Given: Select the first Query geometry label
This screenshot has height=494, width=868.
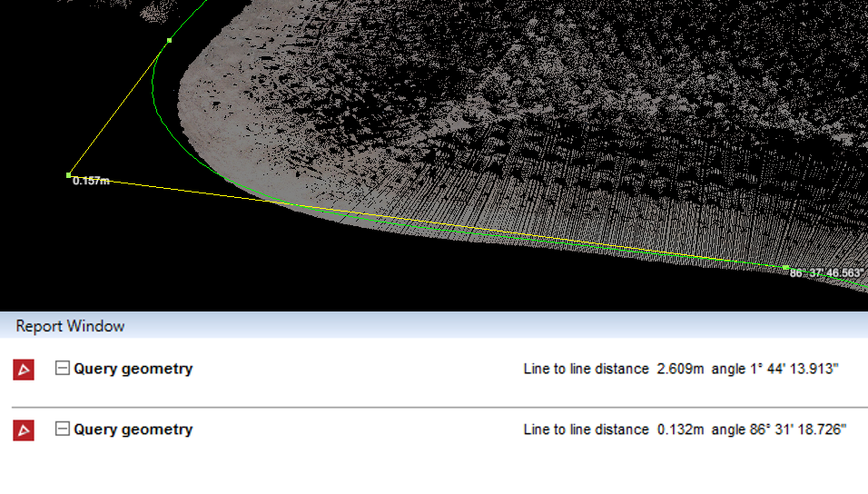Looking at the screenshot, I should tap(133, 369).
